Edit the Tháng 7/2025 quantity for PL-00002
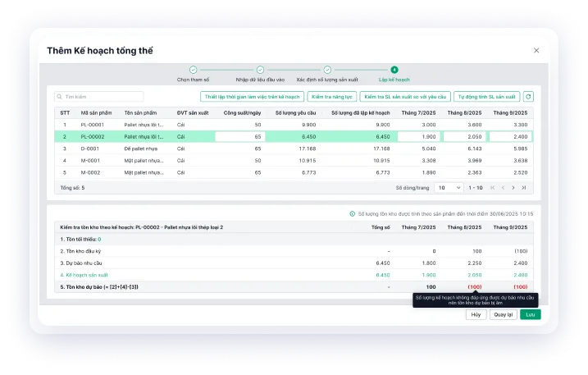 pyautogui.click(x=417, y=136)
